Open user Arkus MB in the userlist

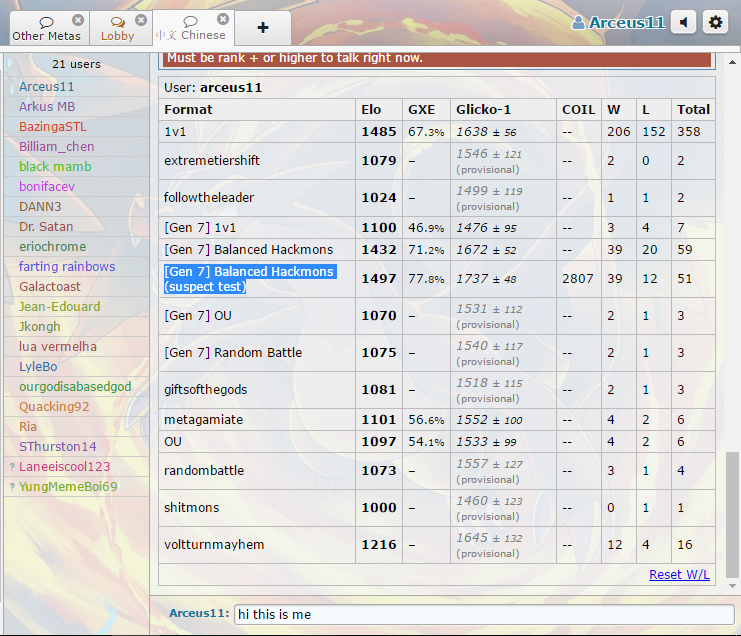[47, 106]
